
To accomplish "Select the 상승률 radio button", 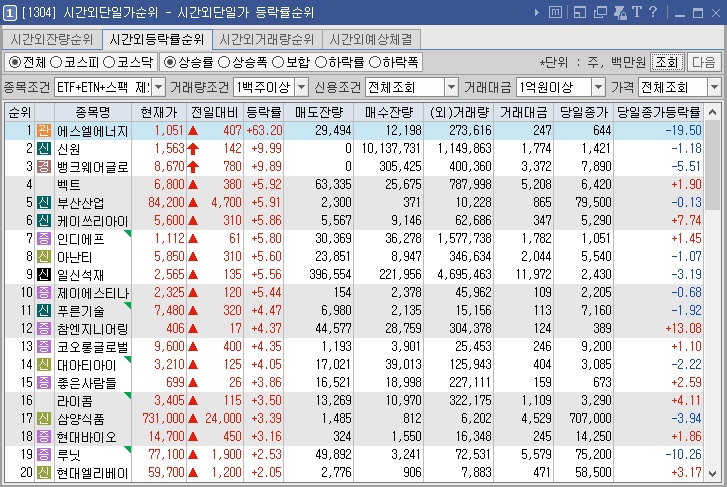I will pyautogui.click(x=170, y=62).
